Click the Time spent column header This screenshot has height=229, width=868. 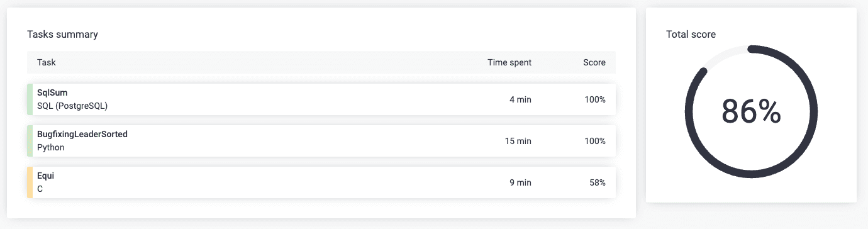509,62
